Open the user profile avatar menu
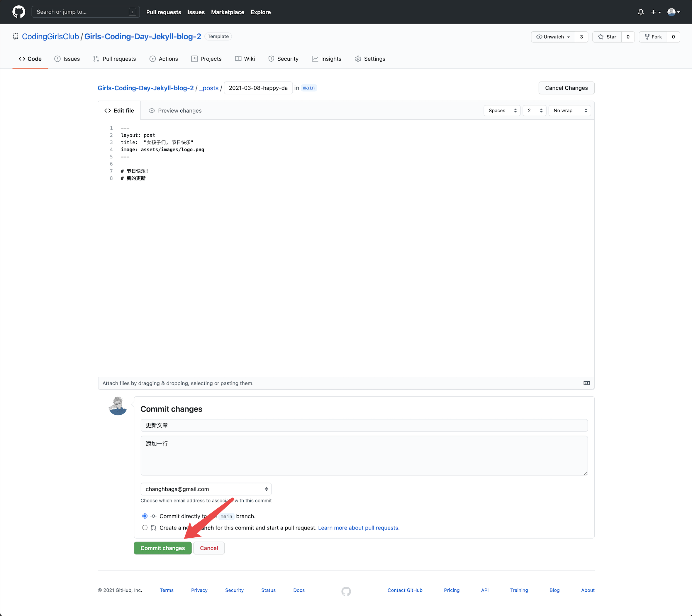The width and height of the screenshot is (692, 616). coord(673,12)
